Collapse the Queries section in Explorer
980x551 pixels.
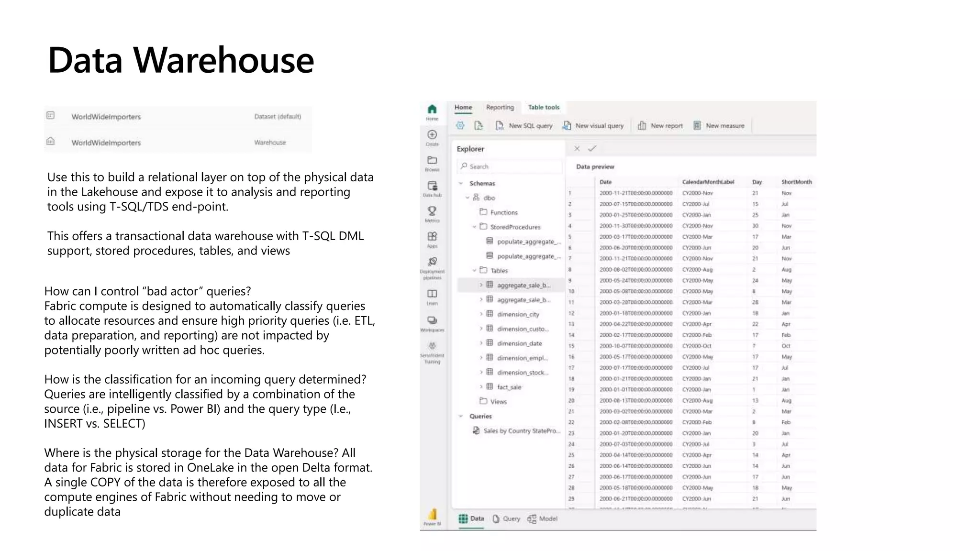click(461, 416)
